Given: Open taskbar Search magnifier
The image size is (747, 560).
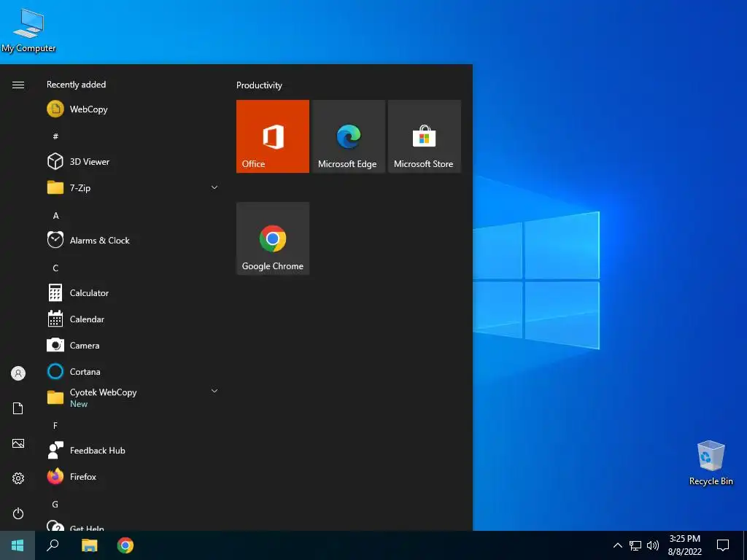Looking at the screenshot, I should [53, 545].
